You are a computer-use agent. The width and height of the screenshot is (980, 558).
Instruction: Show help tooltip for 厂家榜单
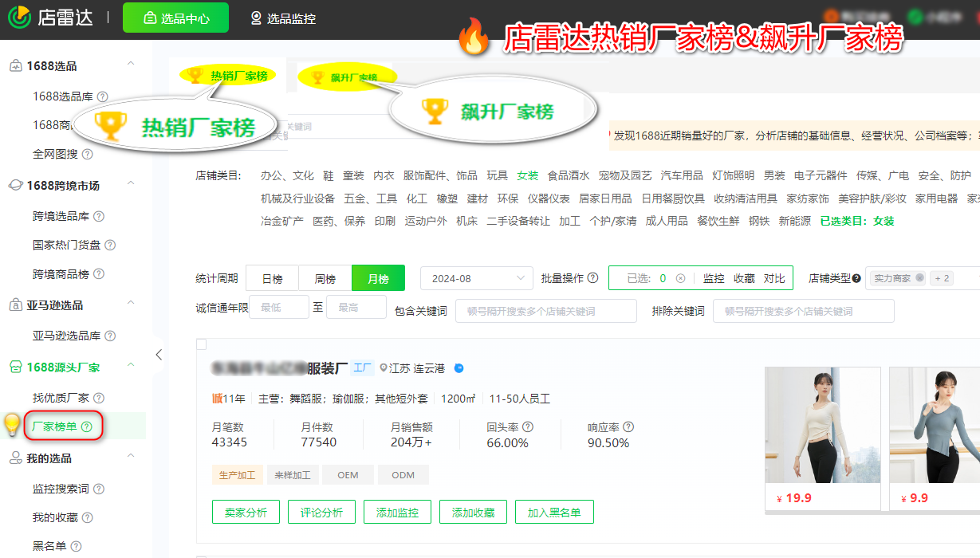click(87, 426)
